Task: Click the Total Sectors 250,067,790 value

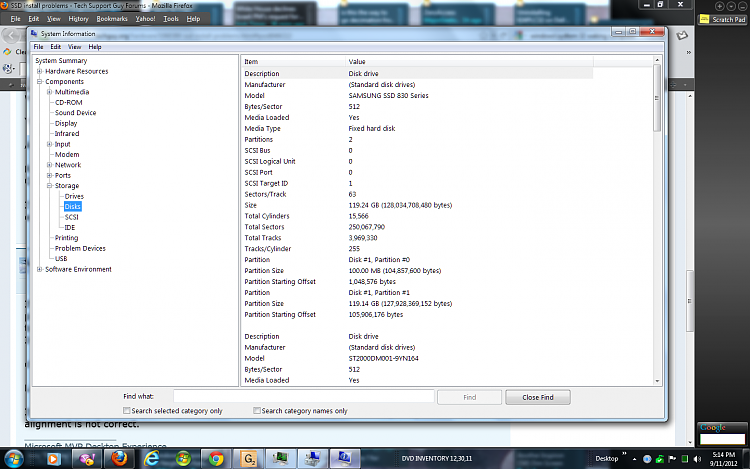Action: [x=367, y=227]
